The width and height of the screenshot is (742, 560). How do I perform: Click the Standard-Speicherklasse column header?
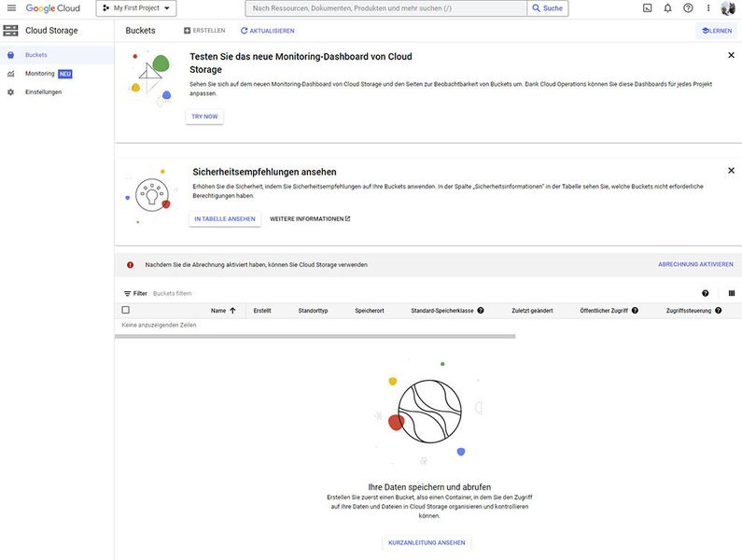coord(442,311)
